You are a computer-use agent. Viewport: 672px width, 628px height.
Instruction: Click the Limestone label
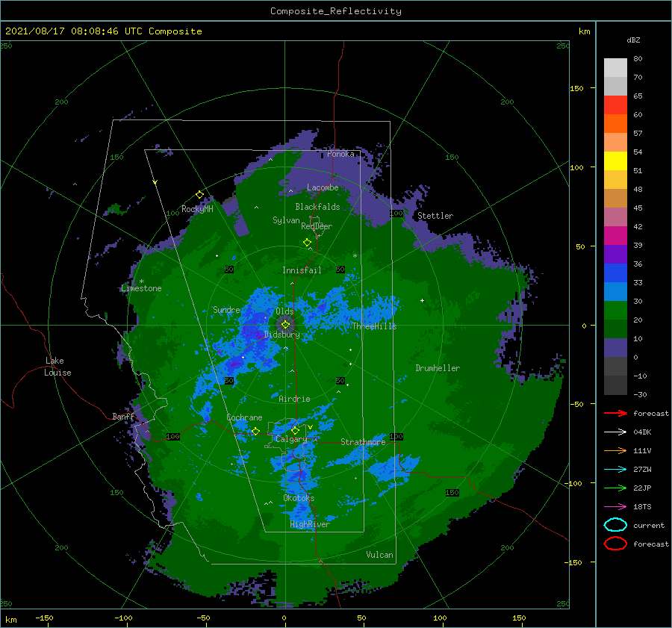pos(141,288)
